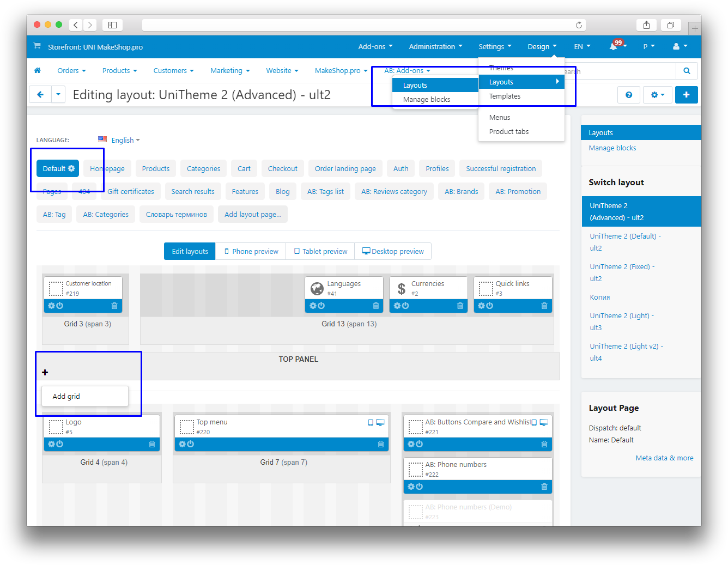Click the home icon in the navigation bar

37,70
